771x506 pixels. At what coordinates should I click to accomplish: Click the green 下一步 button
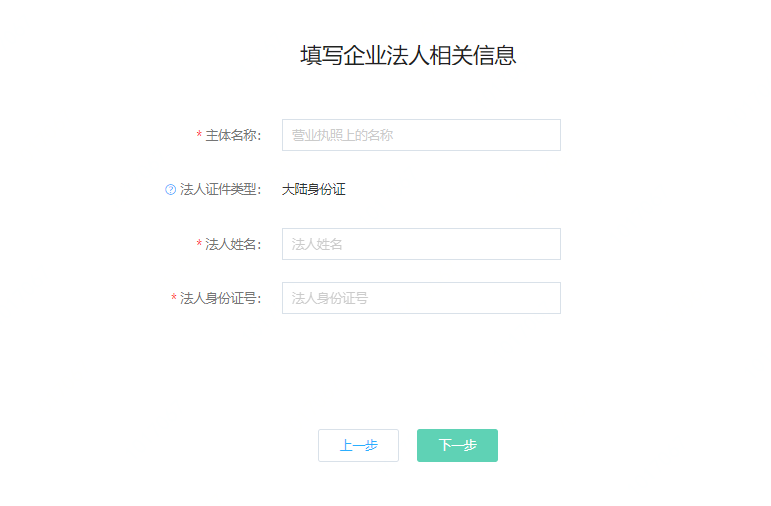[457, 446]
